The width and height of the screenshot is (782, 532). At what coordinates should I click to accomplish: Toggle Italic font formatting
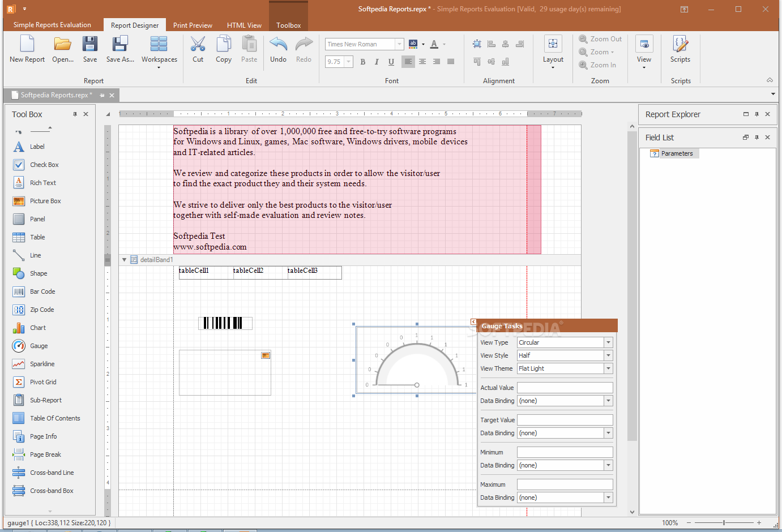(x=377, y=62)
